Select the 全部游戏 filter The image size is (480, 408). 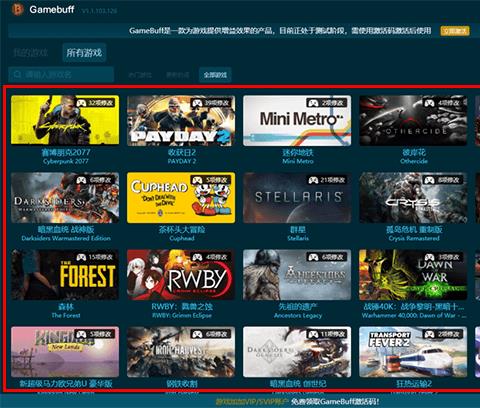pos(215,75)
